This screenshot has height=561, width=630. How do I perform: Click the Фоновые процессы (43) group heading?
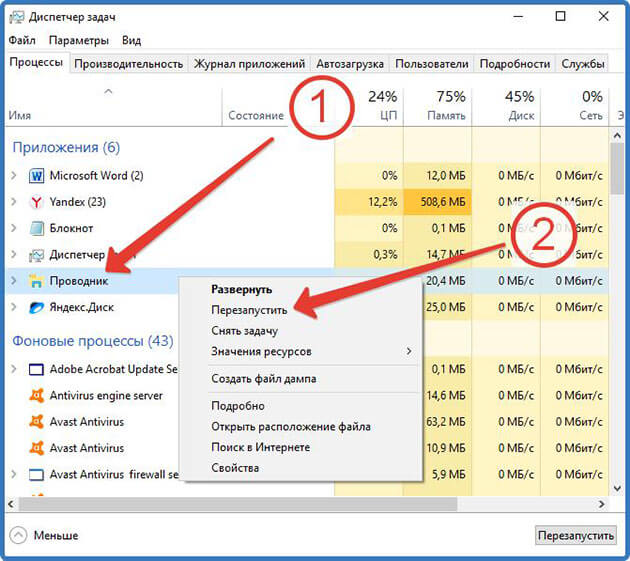[93, 341]
